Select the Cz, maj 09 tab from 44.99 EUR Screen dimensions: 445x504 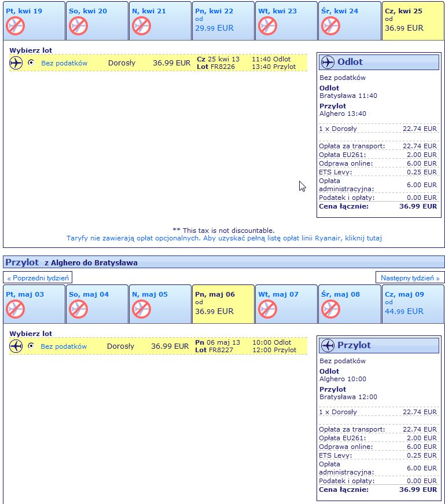point(413,304)
